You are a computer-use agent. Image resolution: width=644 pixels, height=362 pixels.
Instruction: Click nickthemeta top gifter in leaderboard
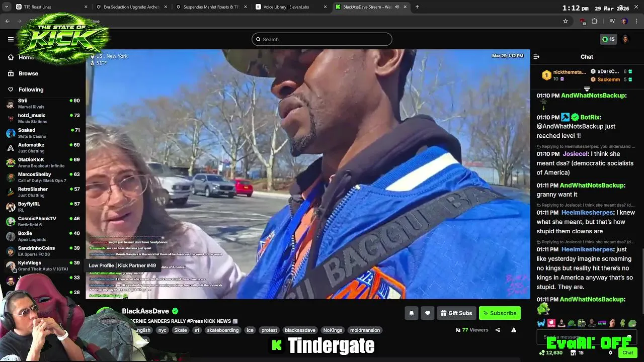570,72
